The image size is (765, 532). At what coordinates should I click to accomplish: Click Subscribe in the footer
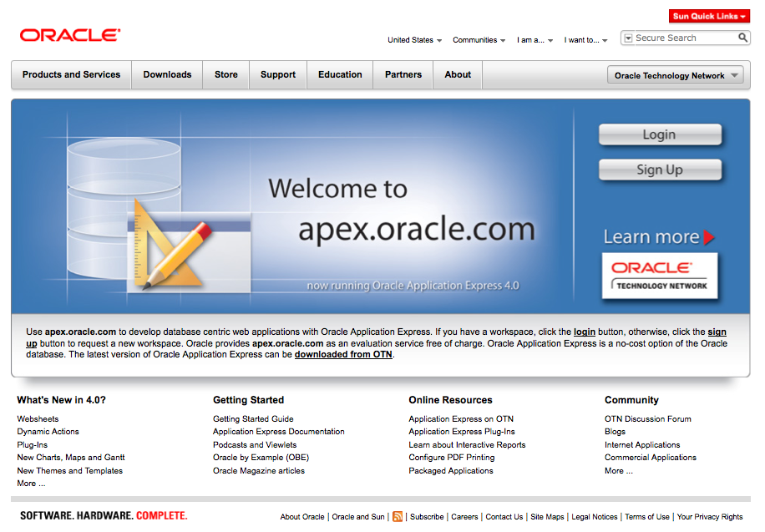(427, 516)
